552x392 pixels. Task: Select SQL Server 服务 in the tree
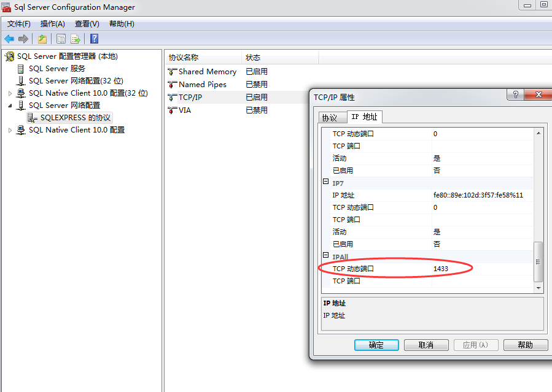[x=57, y=69]
